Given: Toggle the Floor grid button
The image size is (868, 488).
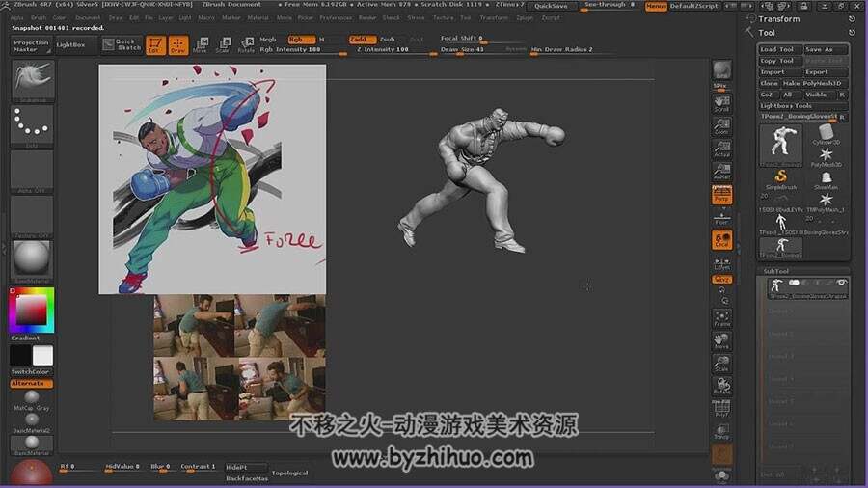Looking at the screenshot, I should coord(721,217).
